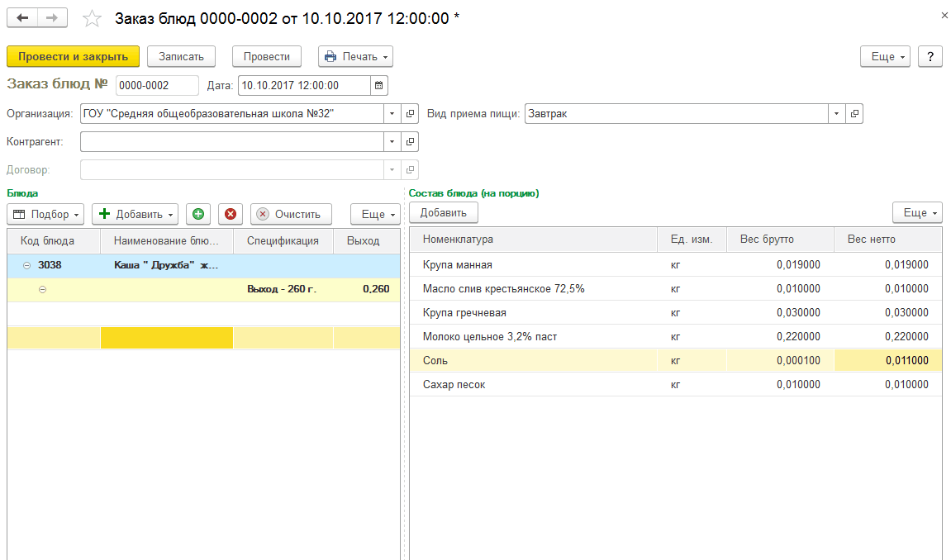Collapse the 3038 dish row
951x560 pixels.
(26, 265)
